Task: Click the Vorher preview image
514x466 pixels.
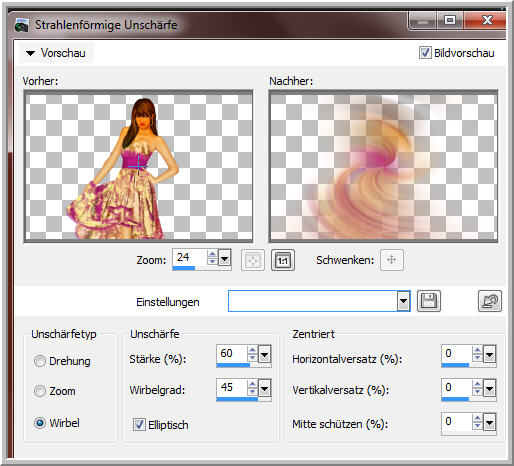Action: pos(139,166)
